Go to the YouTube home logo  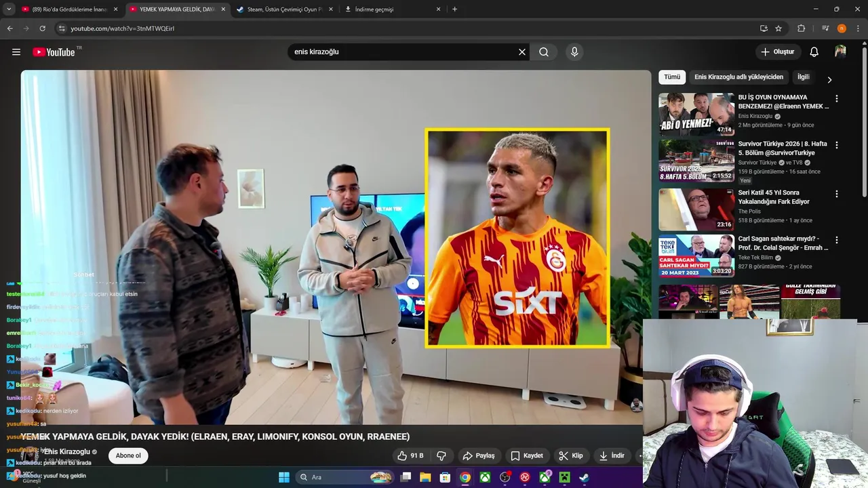point(54,52)
